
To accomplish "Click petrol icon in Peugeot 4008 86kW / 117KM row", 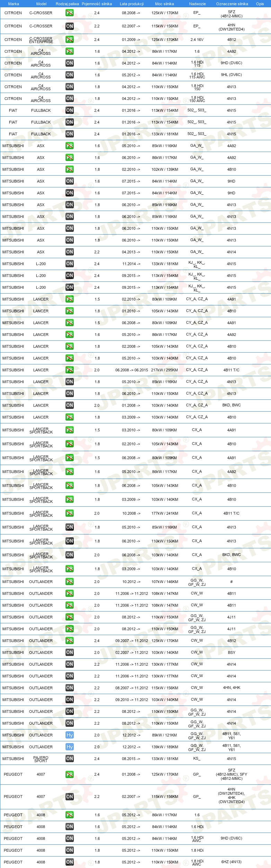I will pyautogui.click(x=70, y=815).
